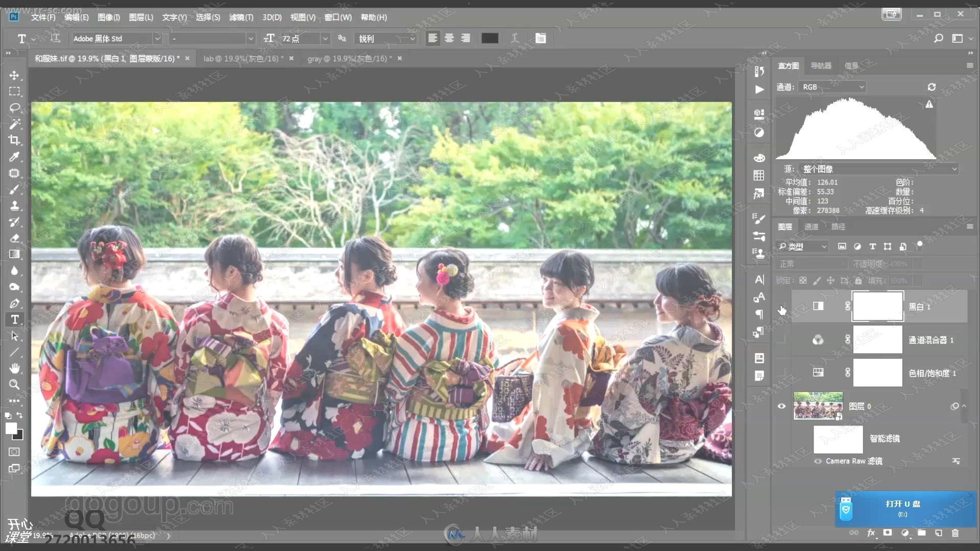
Task: Click text color swatch in options bar
Action: (x=489, y=38)
